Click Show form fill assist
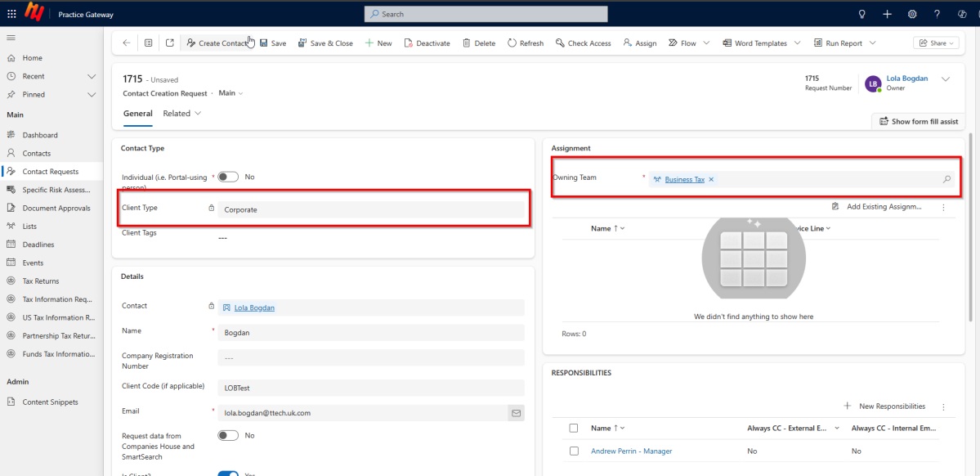The height and width of the screenshot is (476, 980). coord(918,121)
